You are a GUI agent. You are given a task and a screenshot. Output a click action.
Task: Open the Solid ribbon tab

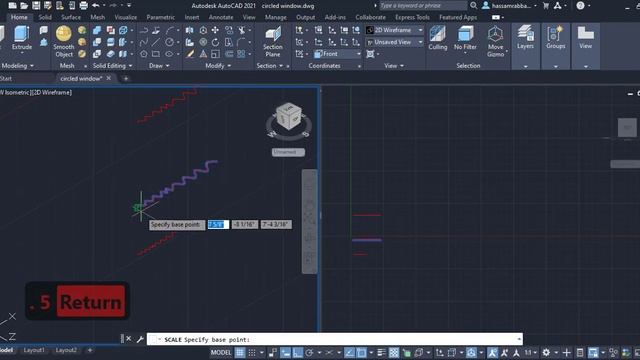coord(45,17)
